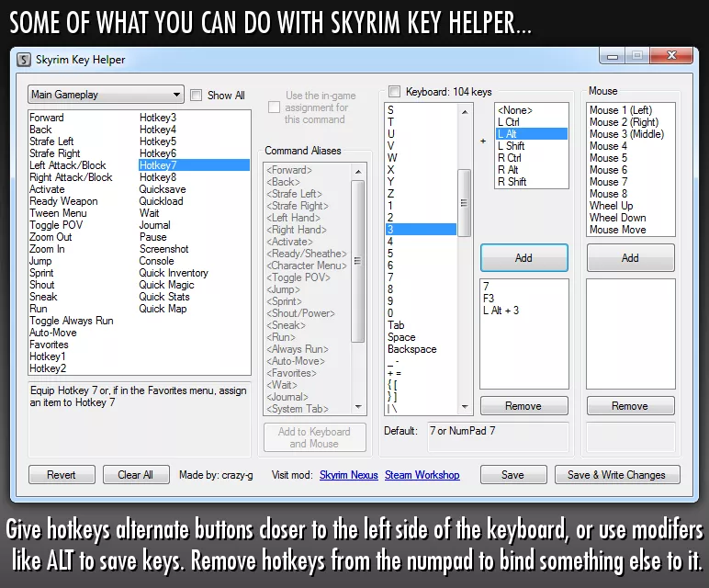
Task: Select the Quickload command
Action: point(161,201)
